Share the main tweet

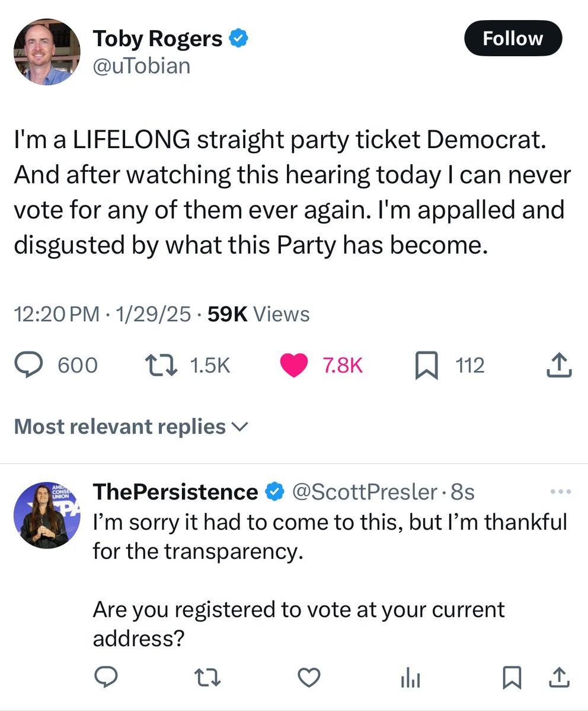pos(558,366)
